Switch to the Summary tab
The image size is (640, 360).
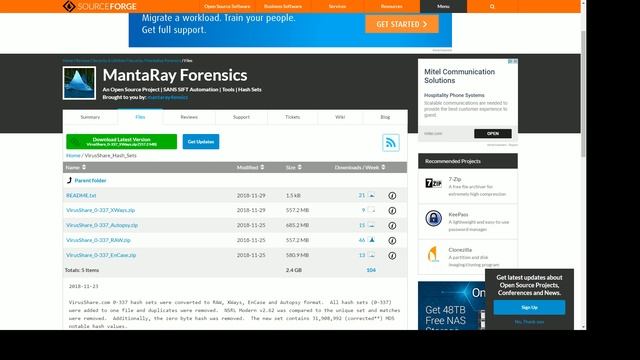(90, 117)
